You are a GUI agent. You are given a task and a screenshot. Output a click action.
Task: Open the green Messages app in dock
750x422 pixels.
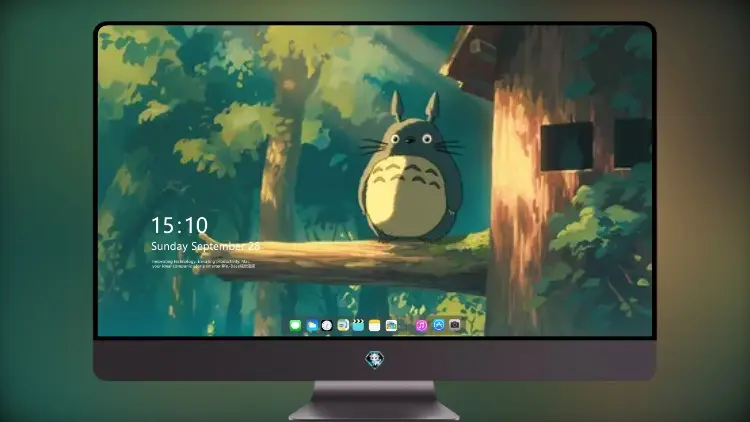[x=295, y=326]
